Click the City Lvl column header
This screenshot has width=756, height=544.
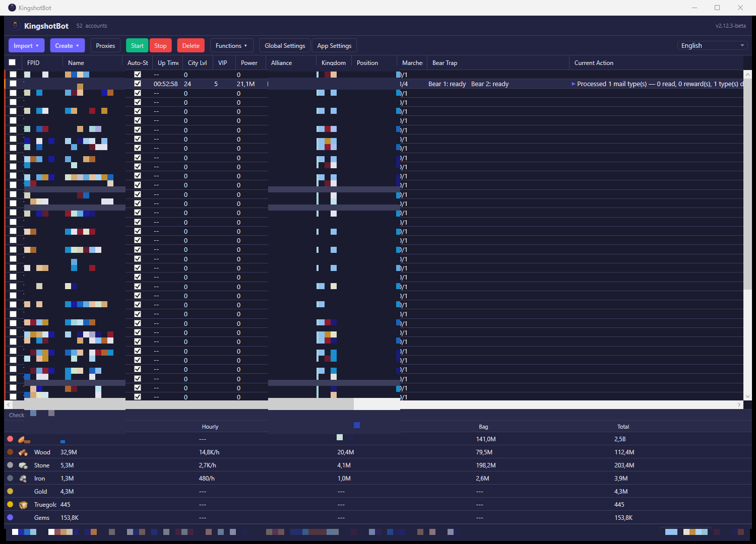click(x=197, y=62)
